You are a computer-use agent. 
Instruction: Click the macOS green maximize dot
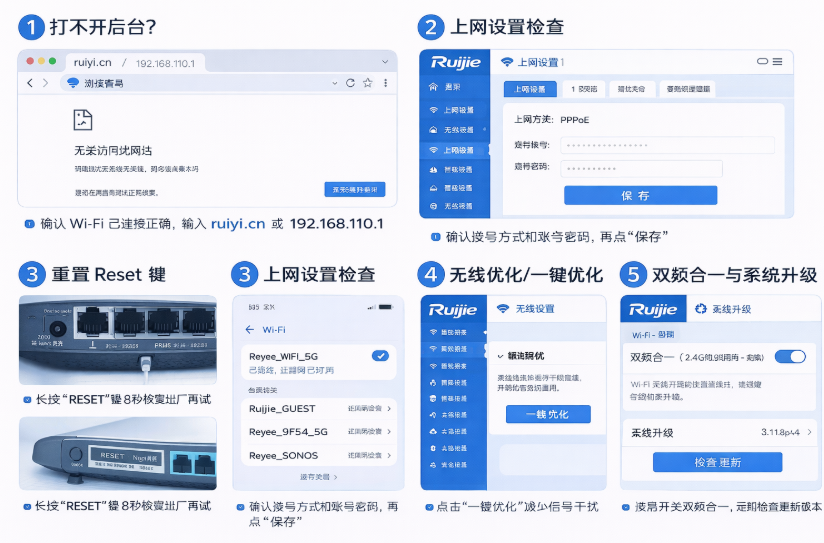[x=52, y=62]
